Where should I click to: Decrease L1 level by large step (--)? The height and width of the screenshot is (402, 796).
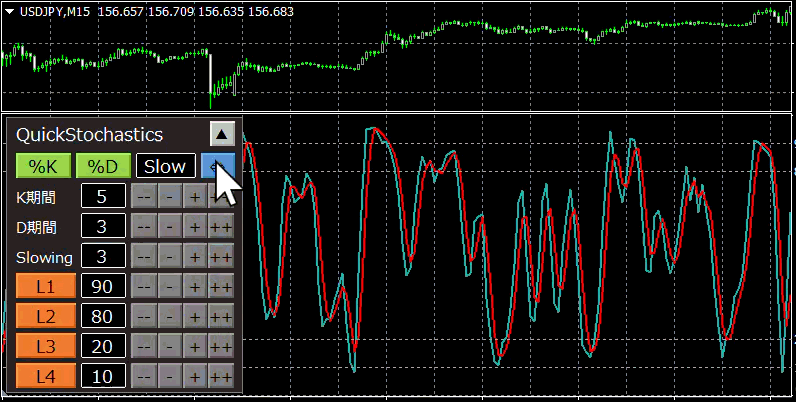144,286
